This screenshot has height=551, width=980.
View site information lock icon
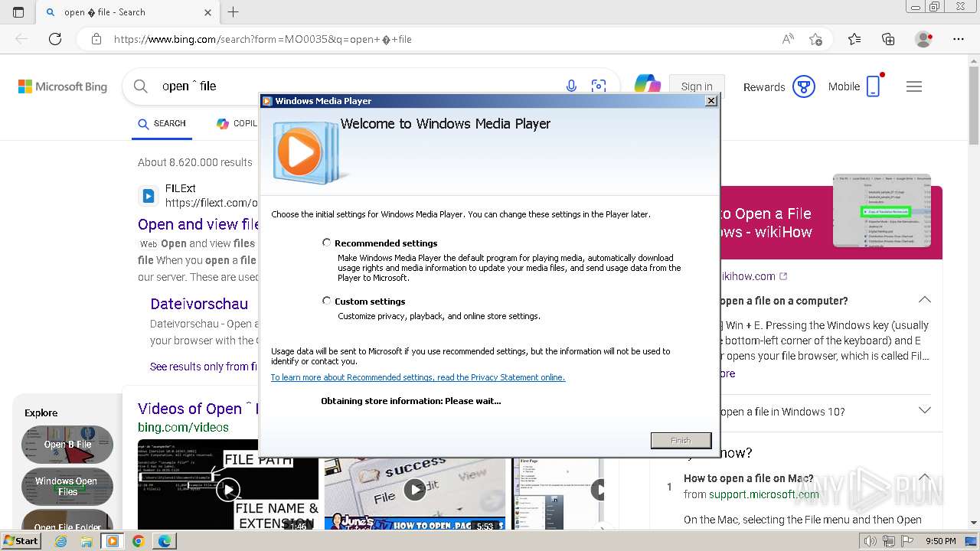pyautogui.click(x=96, y=39)
